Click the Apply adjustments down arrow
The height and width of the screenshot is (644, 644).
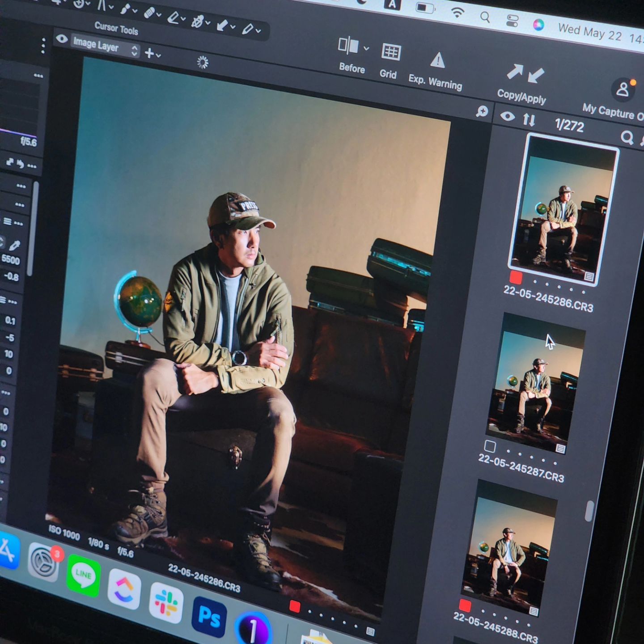[x=536, y=75]
